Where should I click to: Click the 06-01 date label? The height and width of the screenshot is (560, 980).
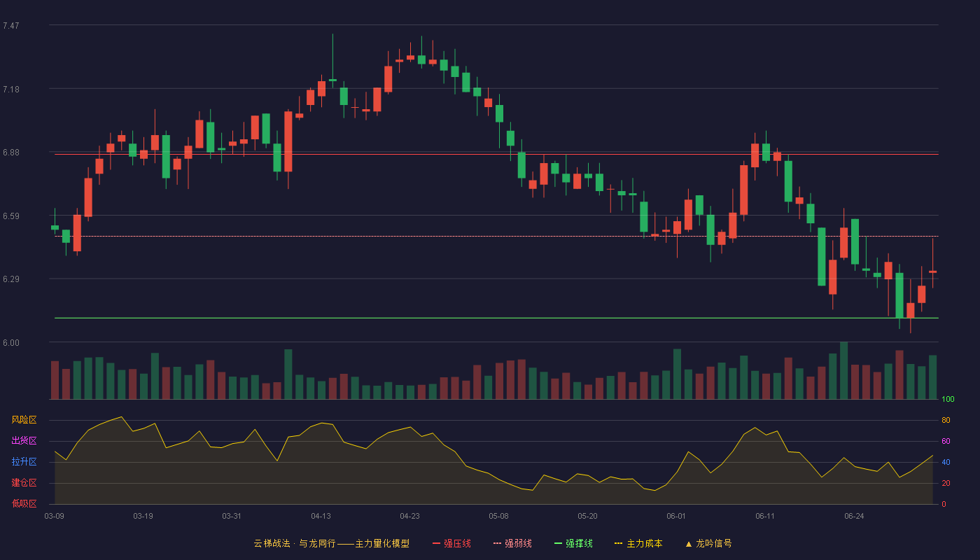pos(677,516)
